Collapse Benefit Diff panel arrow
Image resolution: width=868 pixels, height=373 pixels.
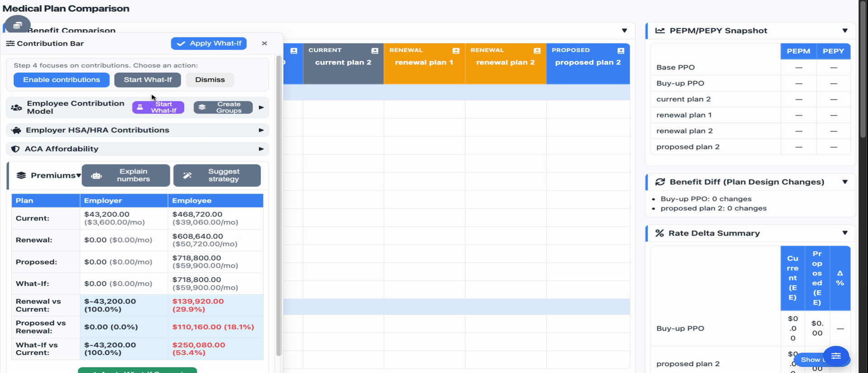[x=845, y=182]
